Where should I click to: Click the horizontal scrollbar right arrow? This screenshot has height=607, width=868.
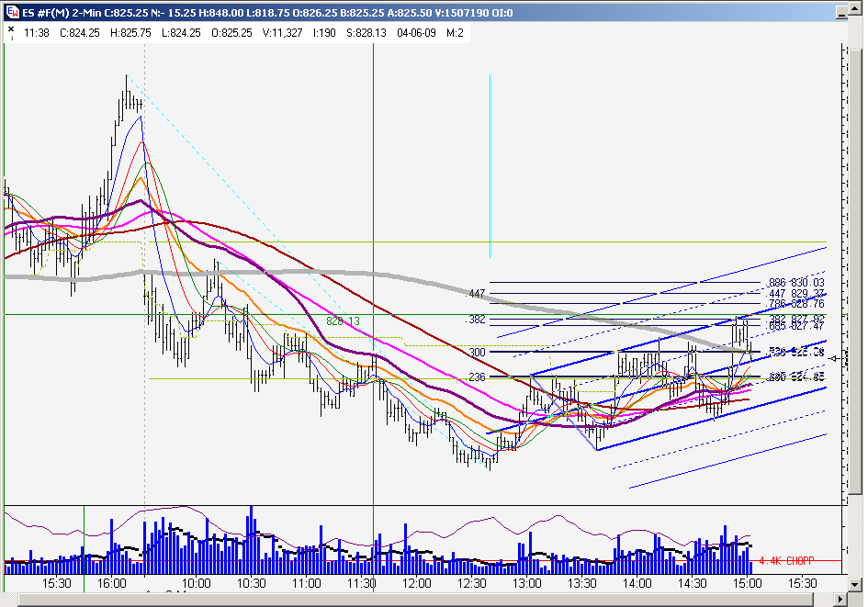840,599
